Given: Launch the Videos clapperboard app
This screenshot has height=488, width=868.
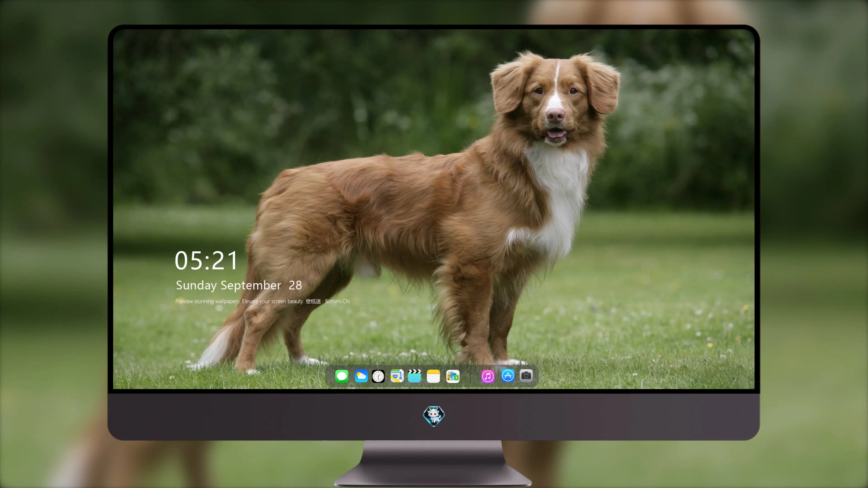Looking at the screenshot, I should pos(415,376).
